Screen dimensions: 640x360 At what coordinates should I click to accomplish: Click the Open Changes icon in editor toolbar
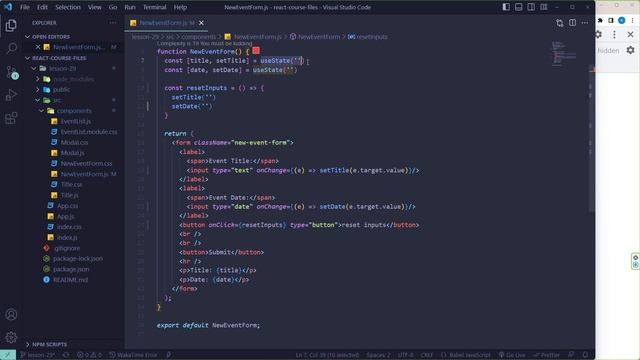pyautogui.click(x=560, y=23)
